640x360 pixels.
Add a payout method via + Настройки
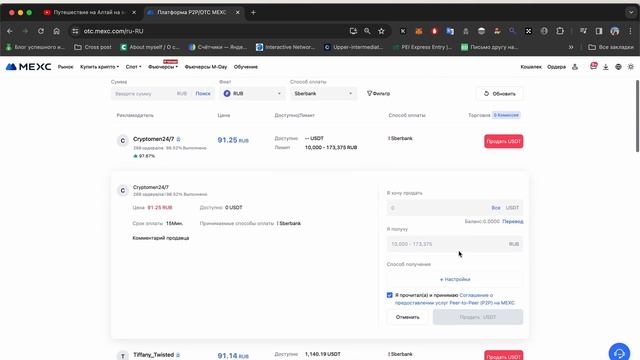[x=455, y=279]
